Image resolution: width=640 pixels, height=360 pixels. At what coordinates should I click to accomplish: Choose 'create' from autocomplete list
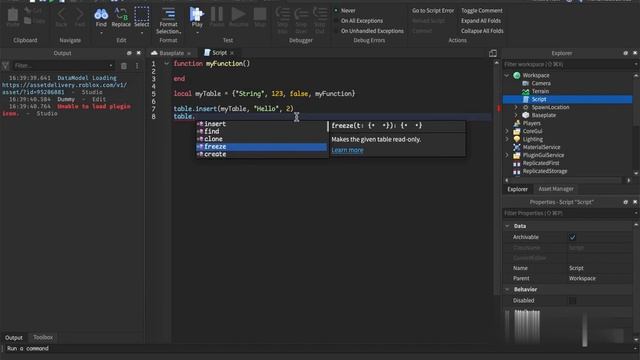coord(262,154)
